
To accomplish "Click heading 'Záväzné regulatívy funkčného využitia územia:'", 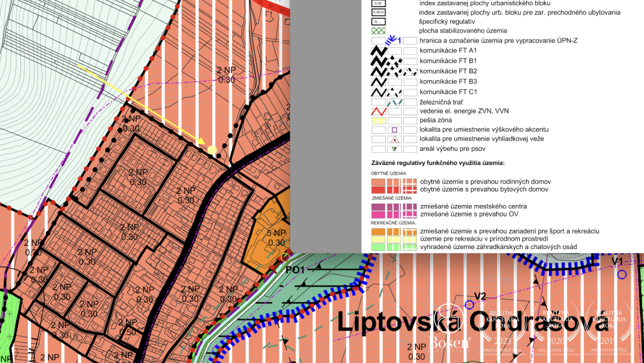I will (x=438, y=163).
